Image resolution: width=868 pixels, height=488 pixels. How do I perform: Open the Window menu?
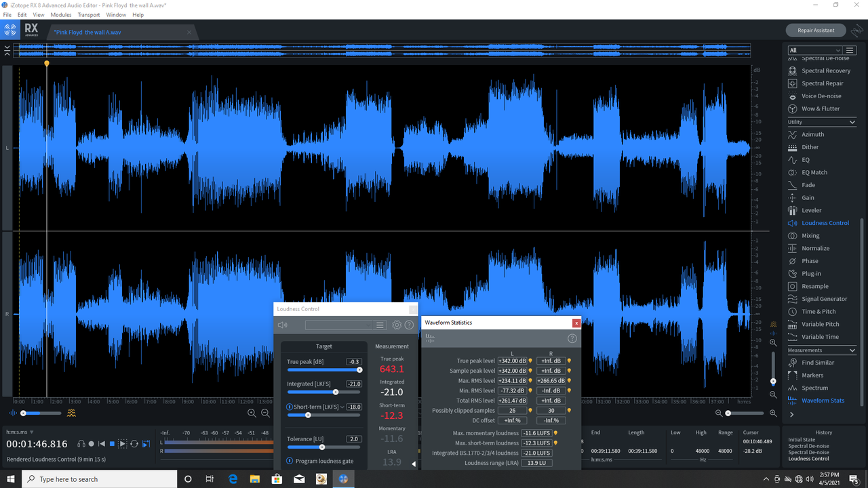coord(116,14)
